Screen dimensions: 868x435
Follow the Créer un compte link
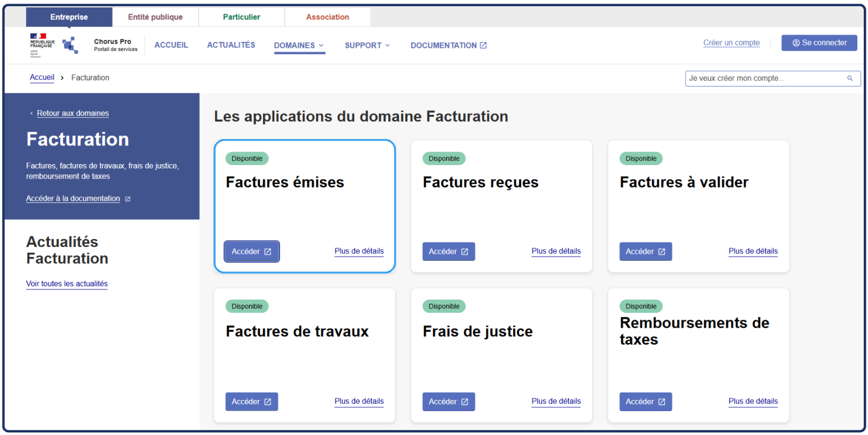coord(731,43)
